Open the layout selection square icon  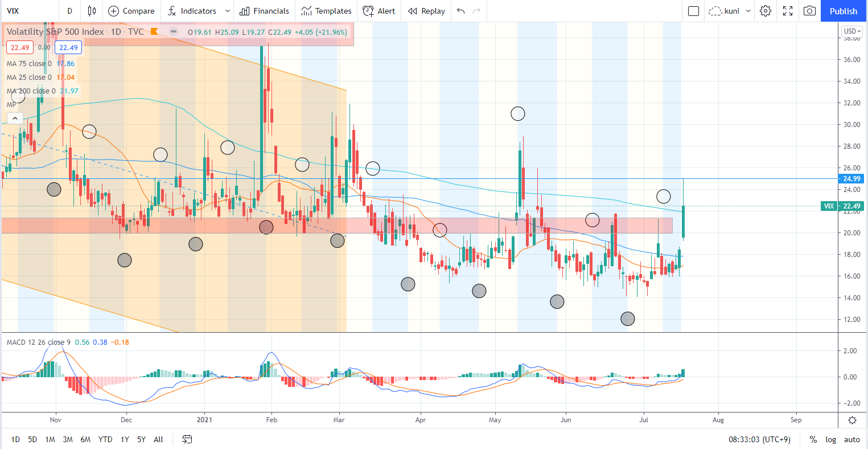click(x=693, y=11)
